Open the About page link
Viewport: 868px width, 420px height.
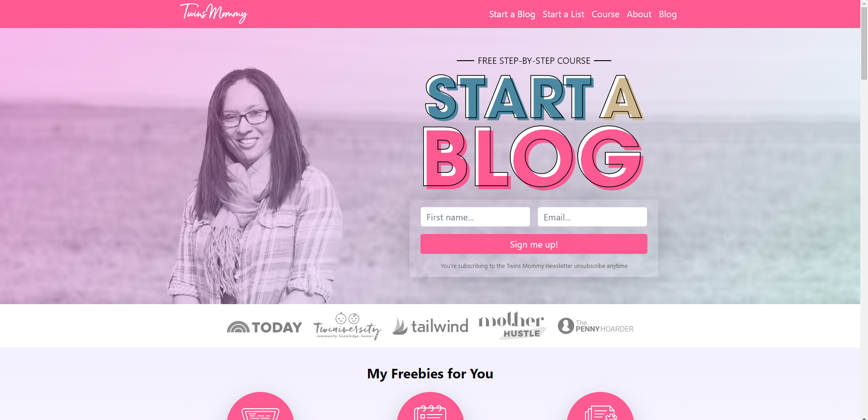(639, 14)
